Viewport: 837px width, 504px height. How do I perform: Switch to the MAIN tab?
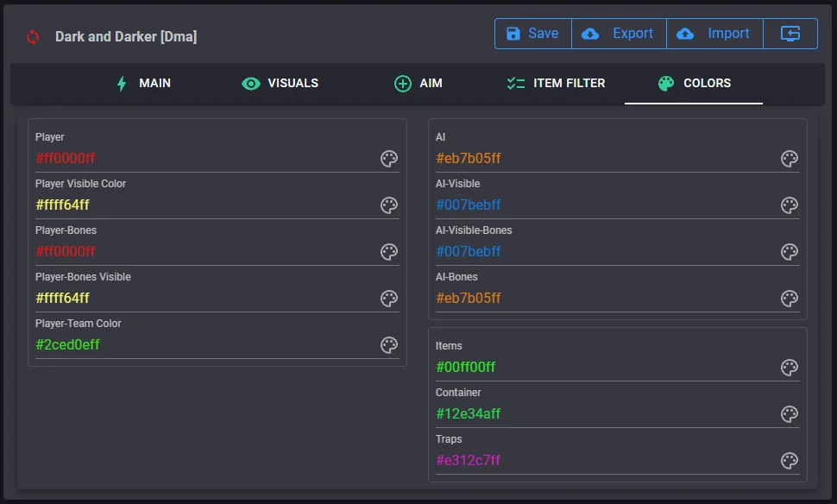pyautogui.click(x=143, y=84)
